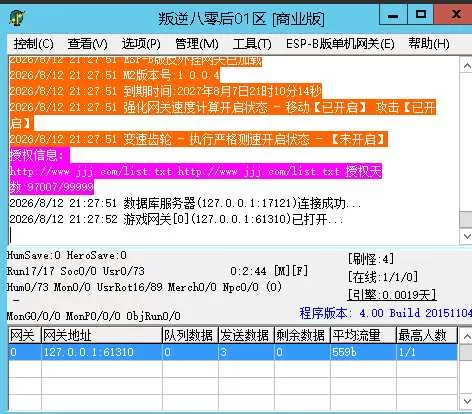Maximize the window
Image resolution: width=472 pixels, height=414 pixels.
tap(421, 15)
